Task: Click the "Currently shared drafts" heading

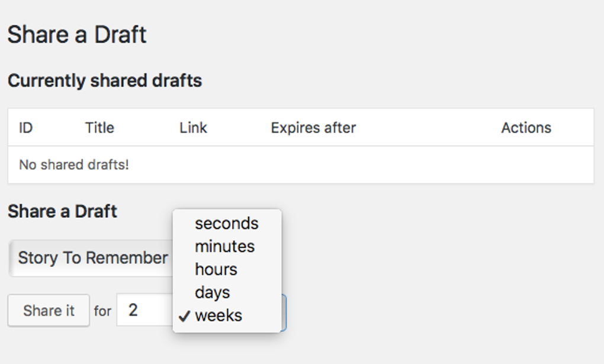Action: click(105, 80)
